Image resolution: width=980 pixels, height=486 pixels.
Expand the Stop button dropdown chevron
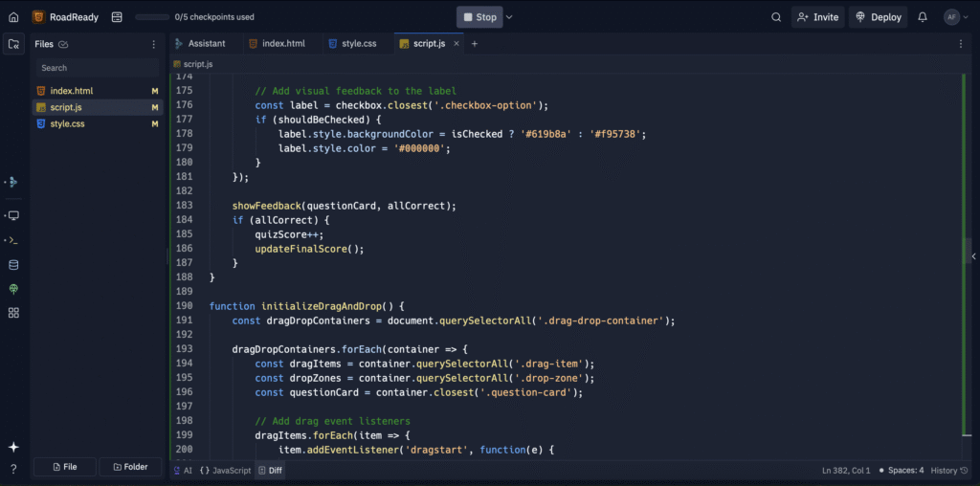click(x=509, y=17)
